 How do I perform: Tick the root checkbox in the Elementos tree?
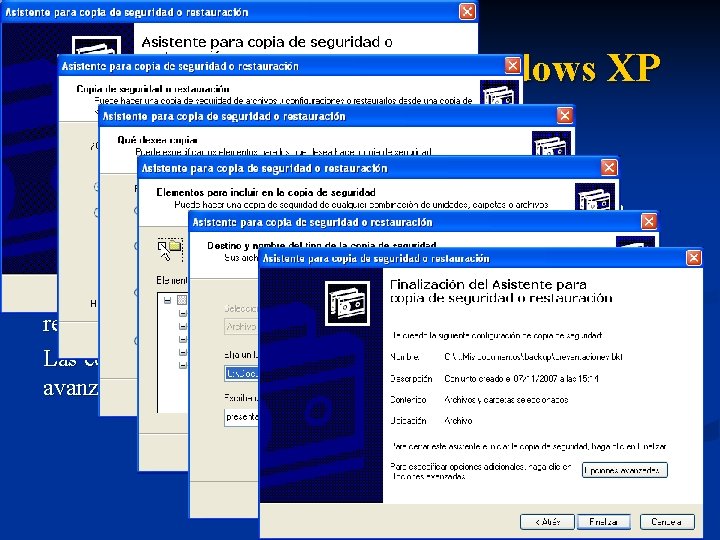point(182,300)
